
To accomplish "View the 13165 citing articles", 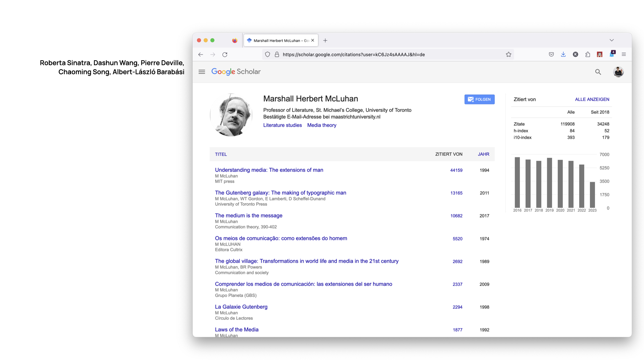I will pyautogui.click(x=456, y=193).
